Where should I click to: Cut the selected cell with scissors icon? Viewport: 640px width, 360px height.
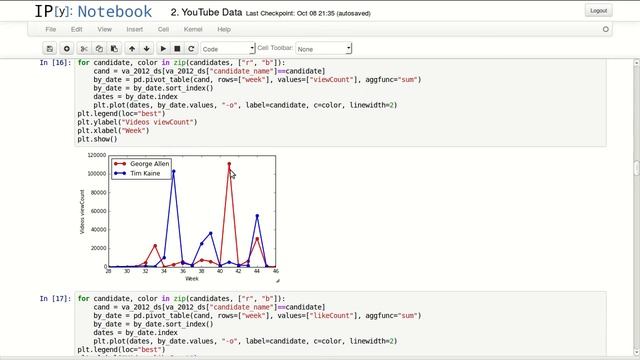point(84,49)
